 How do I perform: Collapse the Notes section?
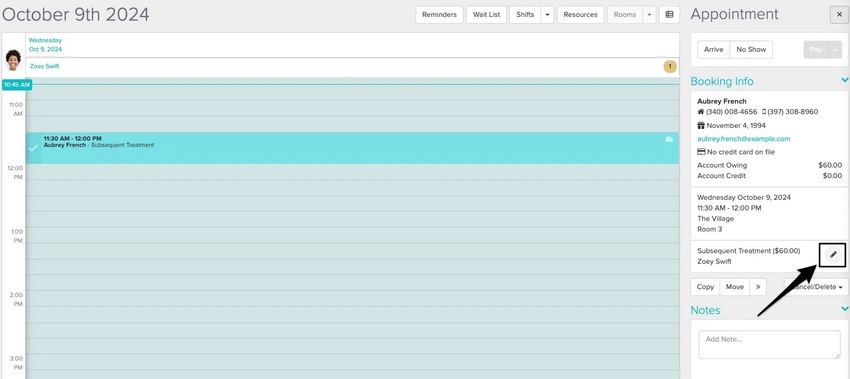[845, 309]
